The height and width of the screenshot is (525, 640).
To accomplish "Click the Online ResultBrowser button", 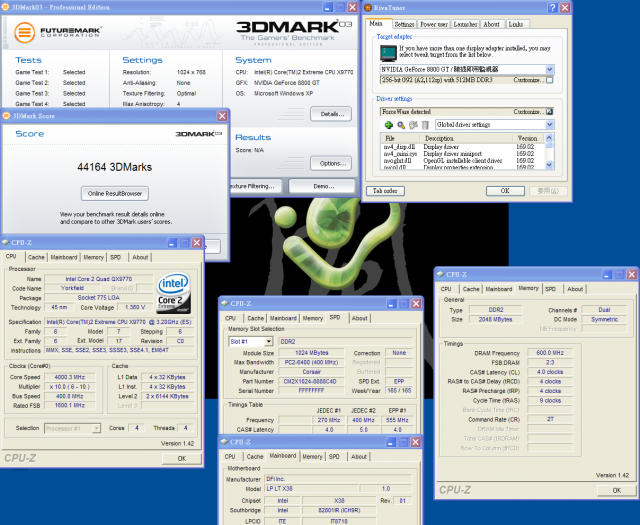I will pyautogui.click(x=115, y=194).
